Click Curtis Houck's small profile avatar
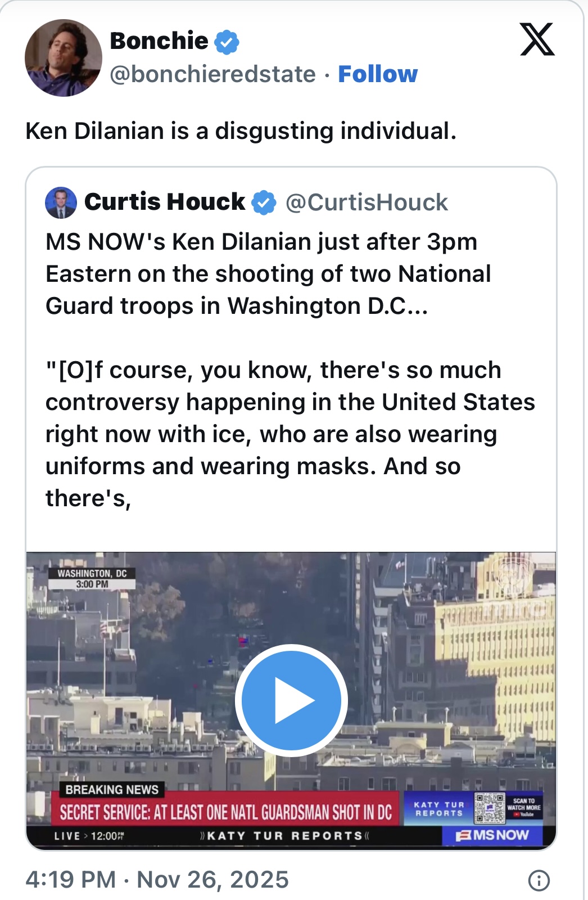The height and width of the screenshot is (900, 588). tap(61, 202)
